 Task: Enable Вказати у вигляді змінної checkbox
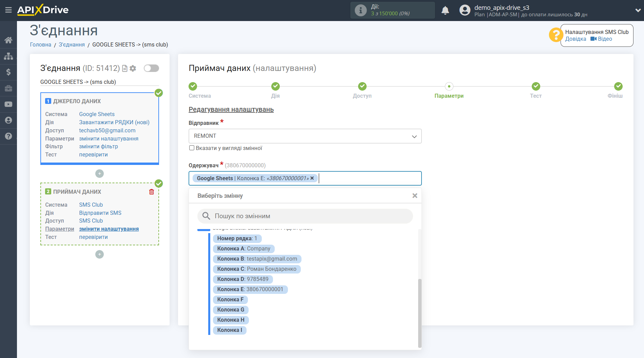(192, 148)
